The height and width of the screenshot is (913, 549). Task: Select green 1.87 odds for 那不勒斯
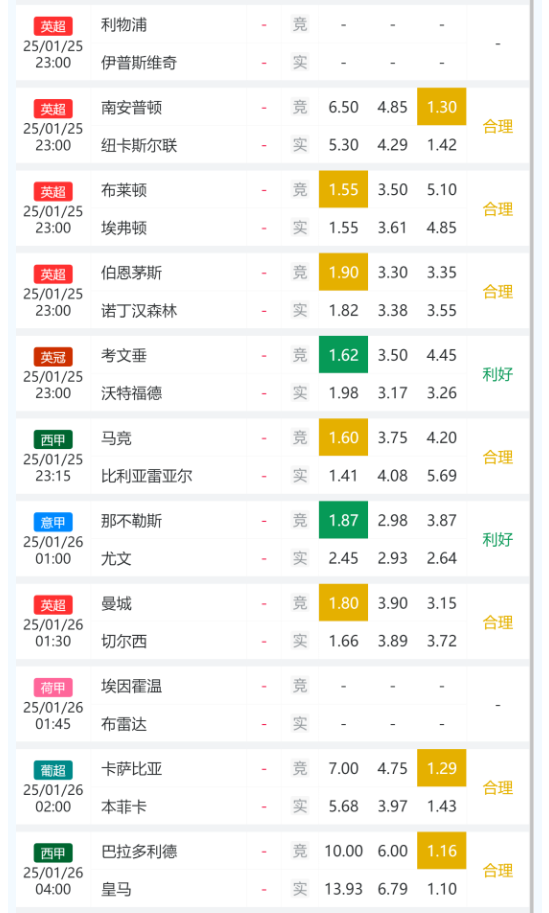(343, 520)
